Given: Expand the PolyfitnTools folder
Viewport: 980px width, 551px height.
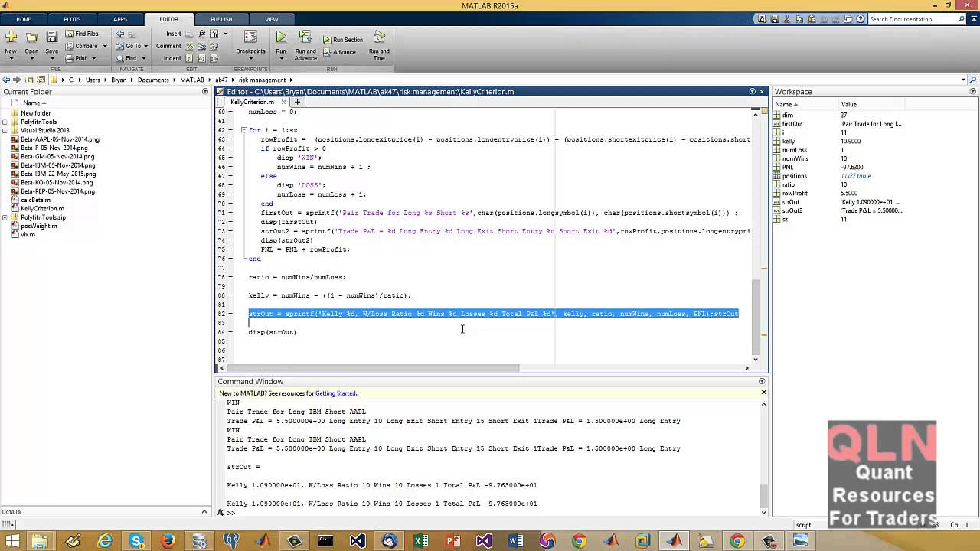Looking at the screenshot, I should pos(5,122).
